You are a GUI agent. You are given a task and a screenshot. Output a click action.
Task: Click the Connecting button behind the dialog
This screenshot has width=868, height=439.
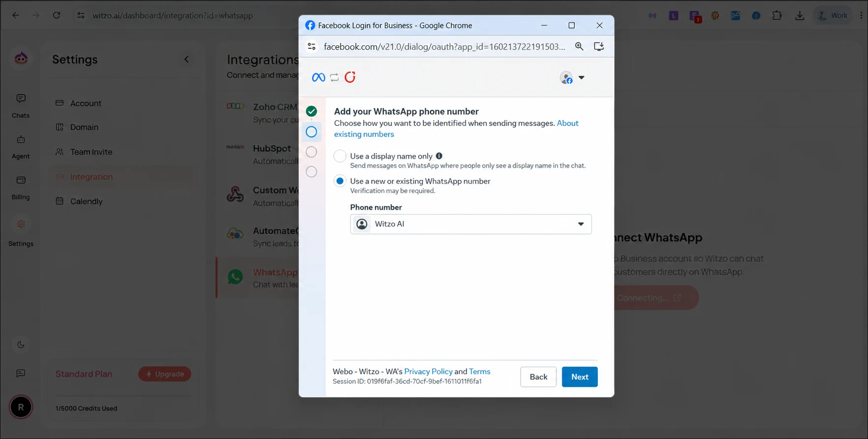pos(655,298)
